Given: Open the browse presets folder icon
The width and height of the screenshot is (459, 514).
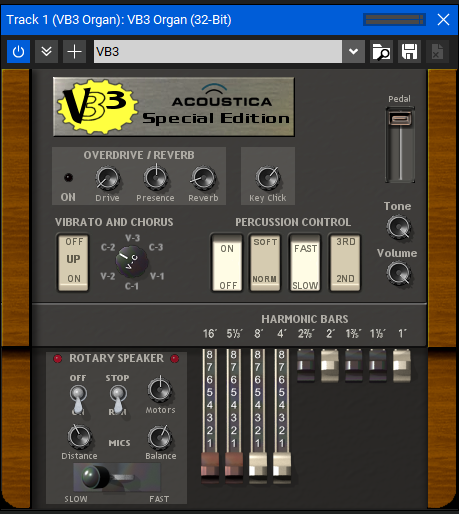Looking at the screenshot, I should pyautogui.click(x=381, y=52).
